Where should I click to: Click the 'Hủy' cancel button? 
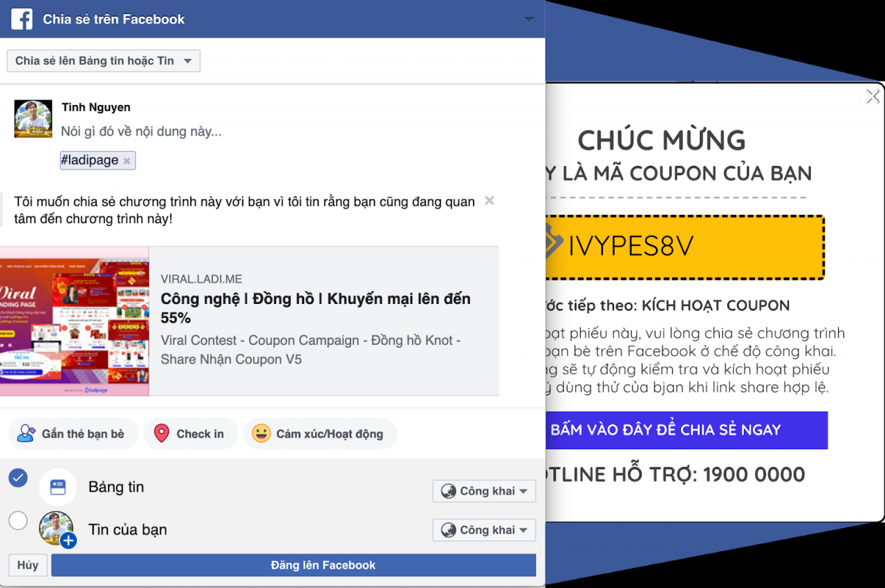point(28,565)
